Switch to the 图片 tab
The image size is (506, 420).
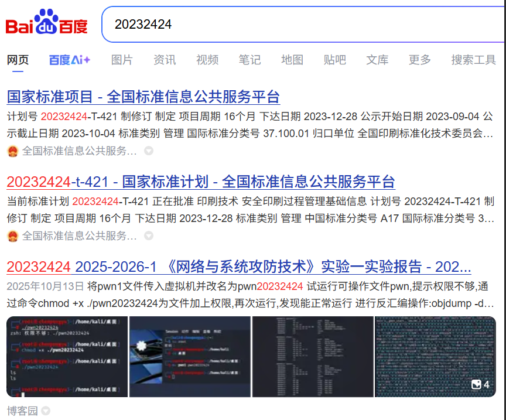[x=122, y=60]
